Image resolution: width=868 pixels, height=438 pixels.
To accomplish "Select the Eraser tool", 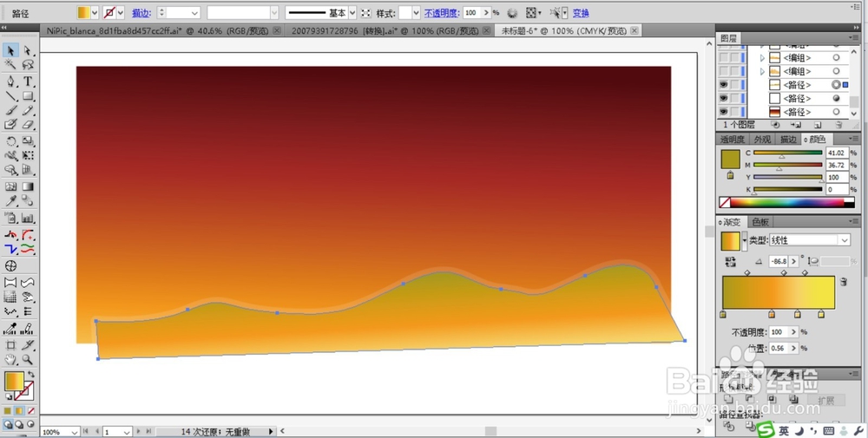I will pos(28,125).
